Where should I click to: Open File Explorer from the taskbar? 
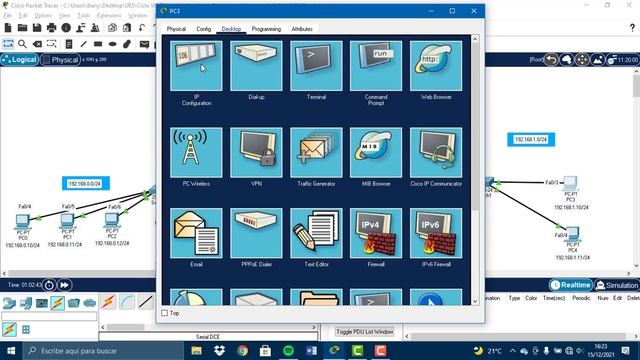click(197, 351)
